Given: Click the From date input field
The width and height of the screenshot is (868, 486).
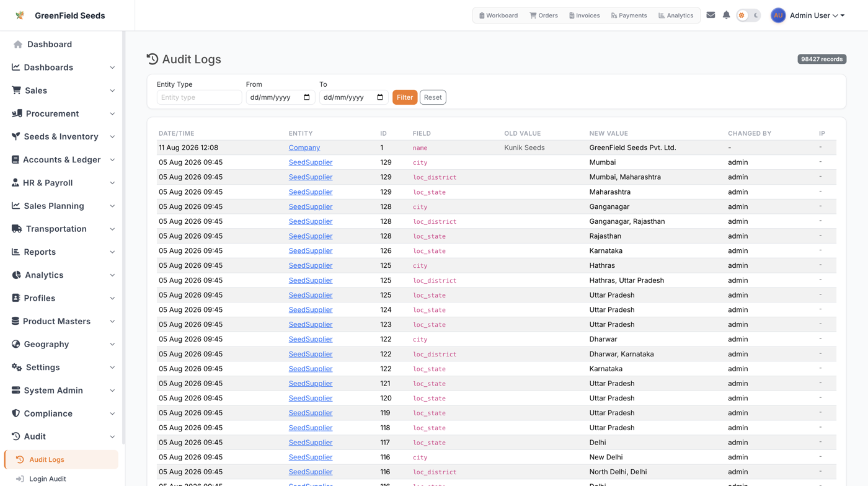Looking at the screenshot, I should point(281,97).
